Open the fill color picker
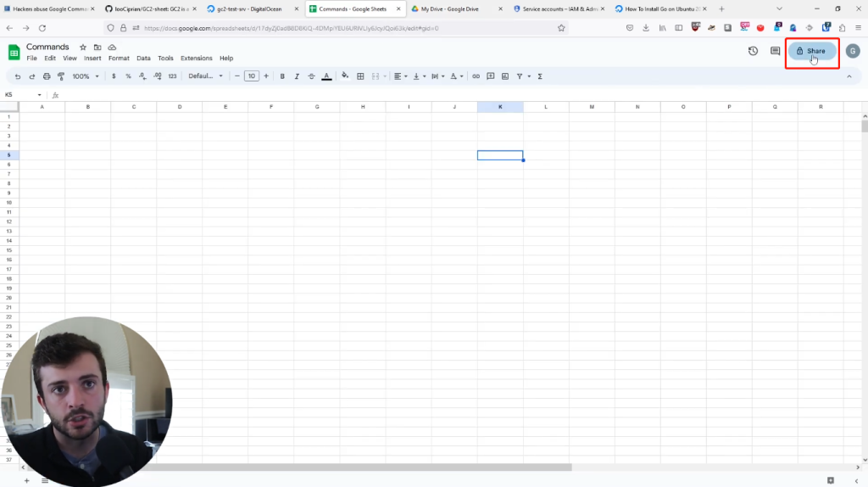This screenshot has height=487, width=868. click(x=345, y=76)
